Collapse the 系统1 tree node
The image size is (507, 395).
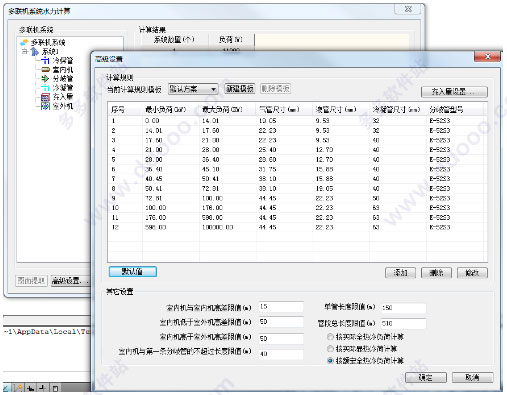[x=25, y=52]
